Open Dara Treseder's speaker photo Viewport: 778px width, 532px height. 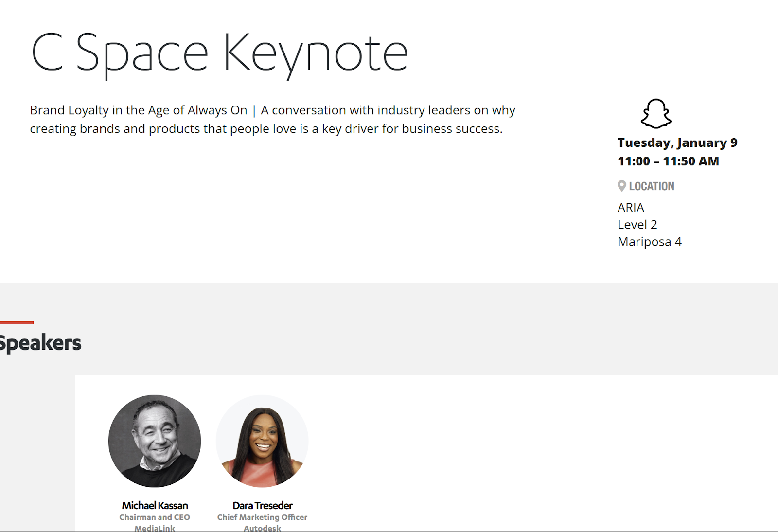tap(262, 441)
